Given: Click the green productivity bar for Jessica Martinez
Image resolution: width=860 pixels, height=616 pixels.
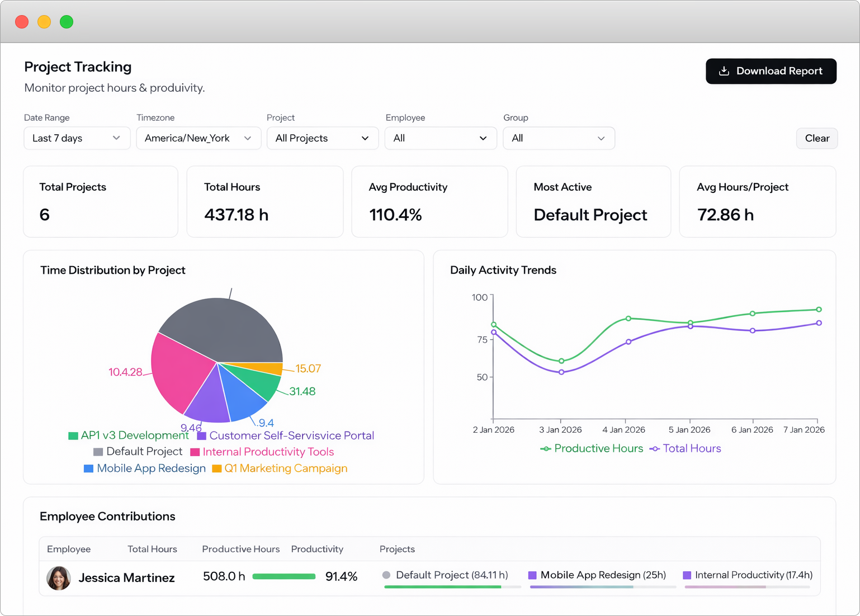Looking at the screenshot, I should click(x=284, y=576).
